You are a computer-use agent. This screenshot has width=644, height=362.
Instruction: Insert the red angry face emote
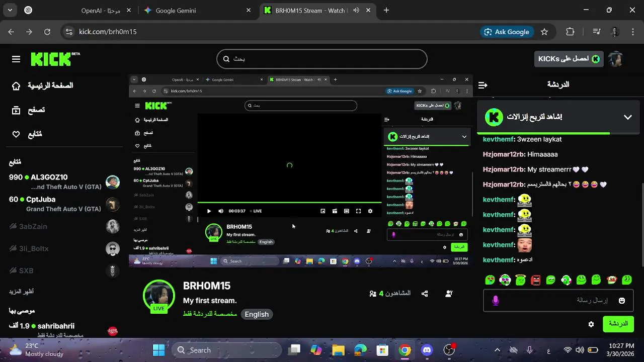[x=536, y=280]
